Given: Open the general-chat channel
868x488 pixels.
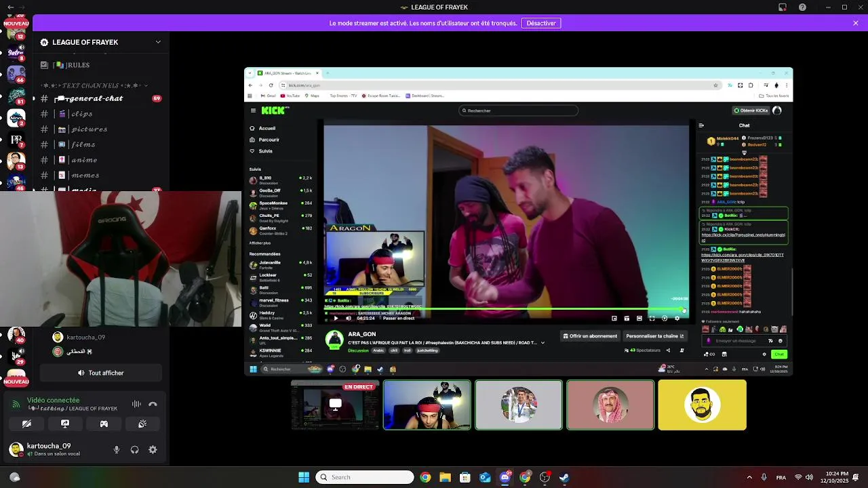Looking at the screenshot, I should point(100,98).
